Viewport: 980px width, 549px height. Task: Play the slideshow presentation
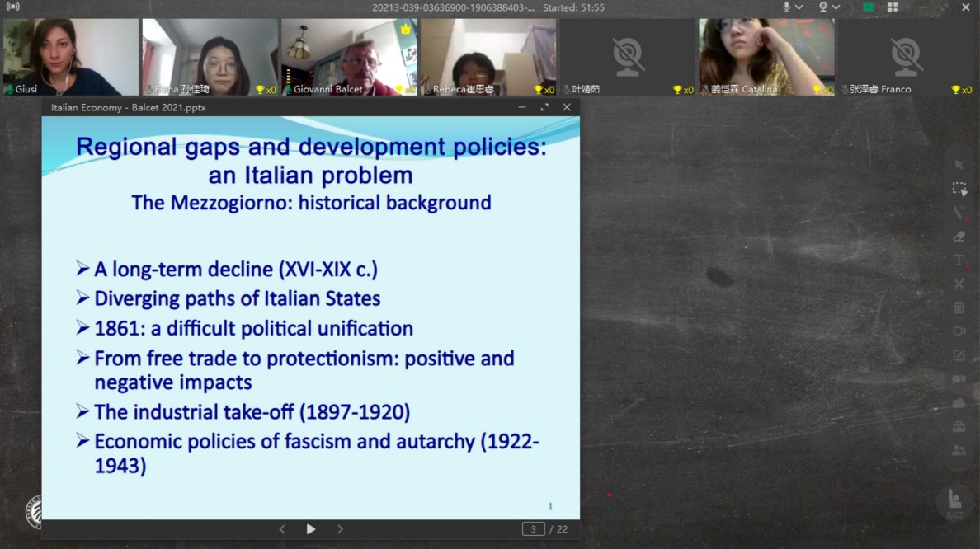pyautogui.click(x=311, y=529)
